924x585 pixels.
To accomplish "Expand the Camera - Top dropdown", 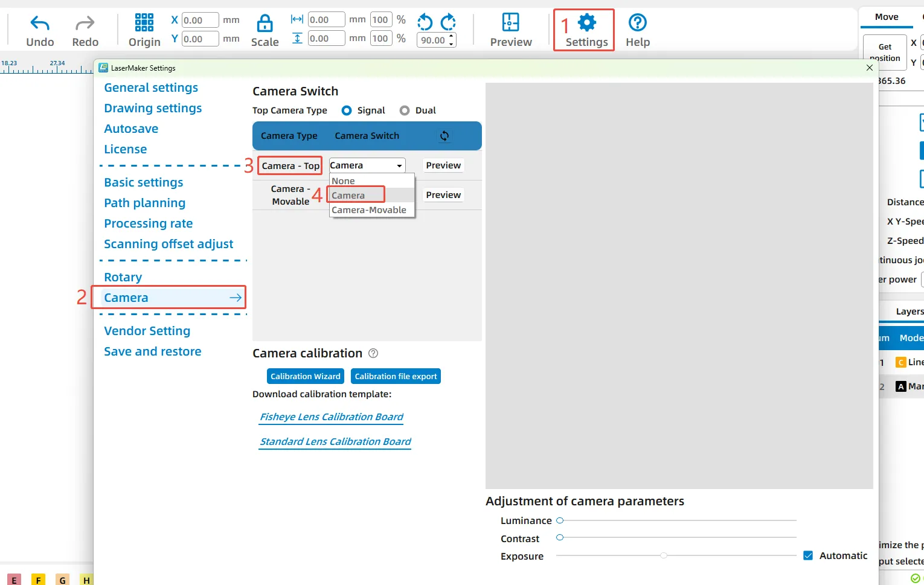I will point(367,165).
